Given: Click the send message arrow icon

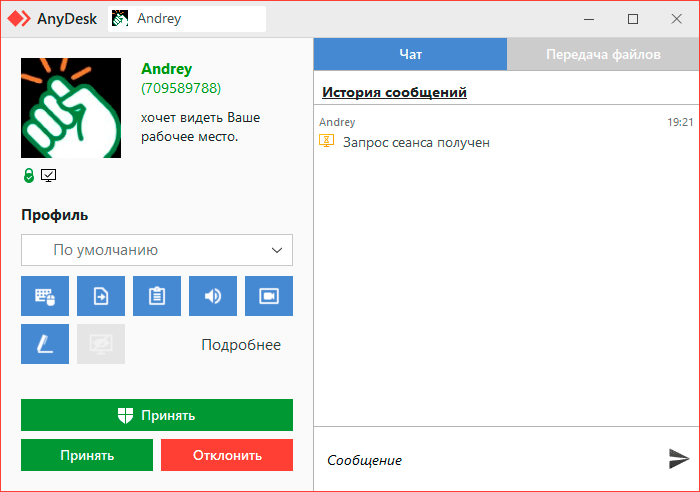Looking at the screenshot, I should [679, 459].
